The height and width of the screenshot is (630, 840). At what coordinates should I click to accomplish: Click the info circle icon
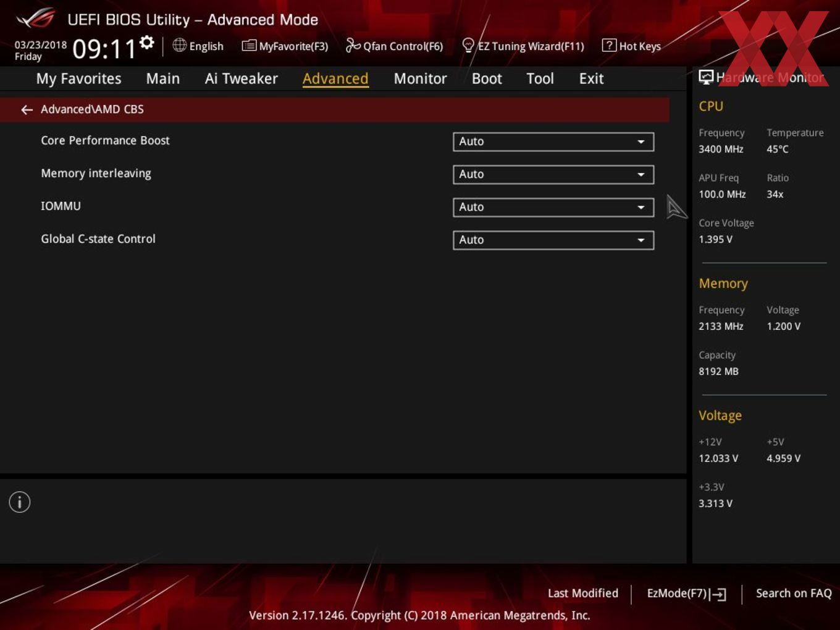pyautogui.click(x=20, y=502)
